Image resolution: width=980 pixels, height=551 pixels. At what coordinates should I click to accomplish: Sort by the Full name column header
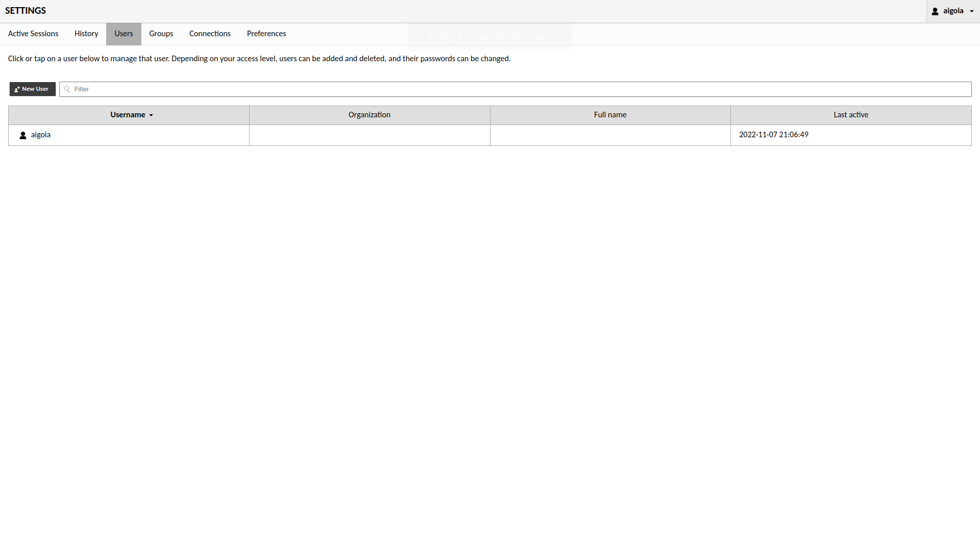tap(610, 115)
